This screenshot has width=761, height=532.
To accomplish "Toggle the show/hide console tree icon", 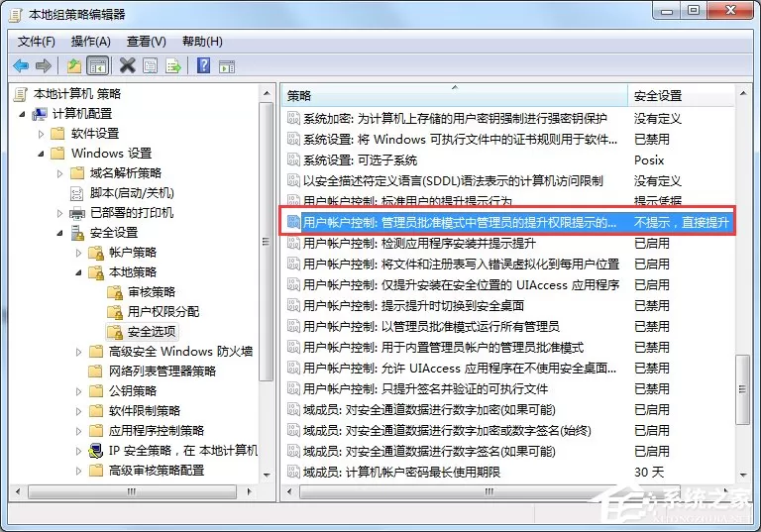I will [97, 65].
